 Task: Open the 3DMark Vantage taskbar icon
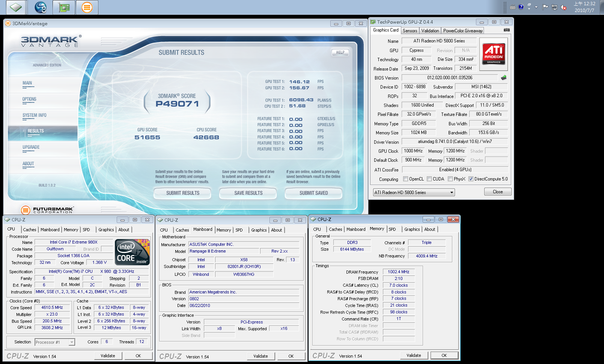(x=87, y=7)
